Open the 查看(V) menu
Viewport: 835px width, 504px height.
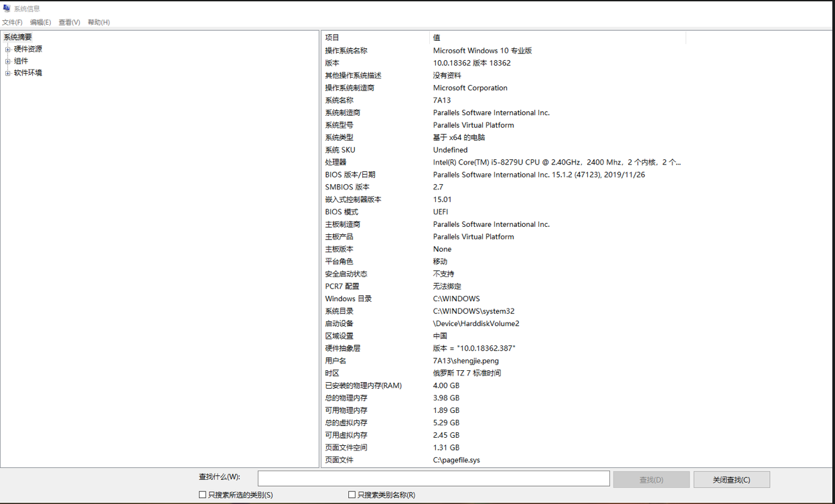[x=69, y=22]
